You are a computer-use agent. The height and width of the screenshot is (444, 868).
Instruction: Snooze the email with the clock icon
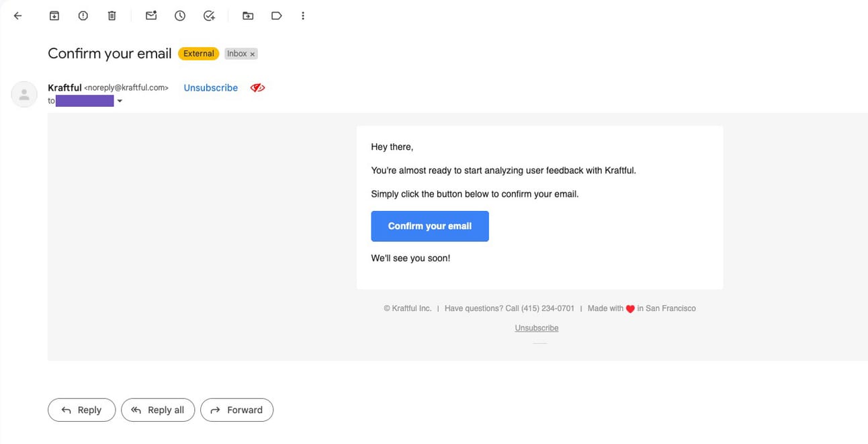pos(180,15)
